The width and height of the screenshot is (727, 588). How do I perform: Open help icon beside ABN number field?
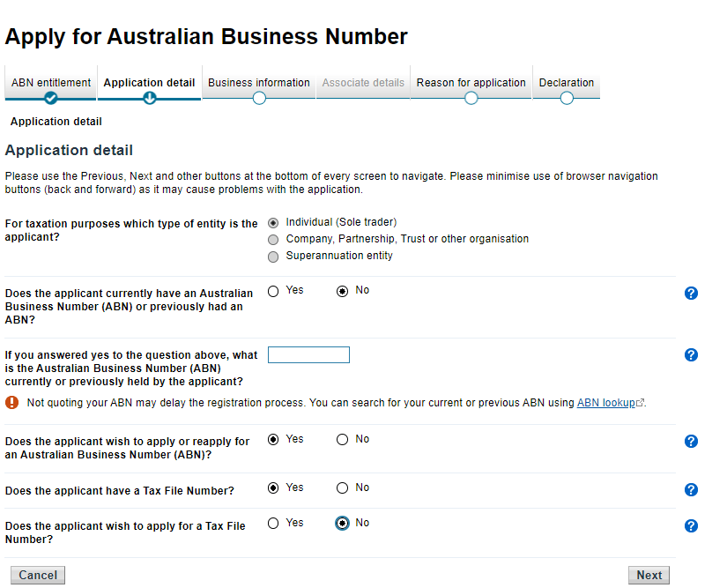coord(691,355)
